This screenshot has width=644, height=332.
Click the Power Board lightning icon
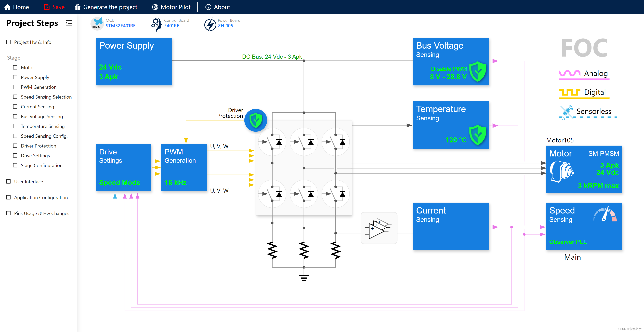(x=210, y=24)
